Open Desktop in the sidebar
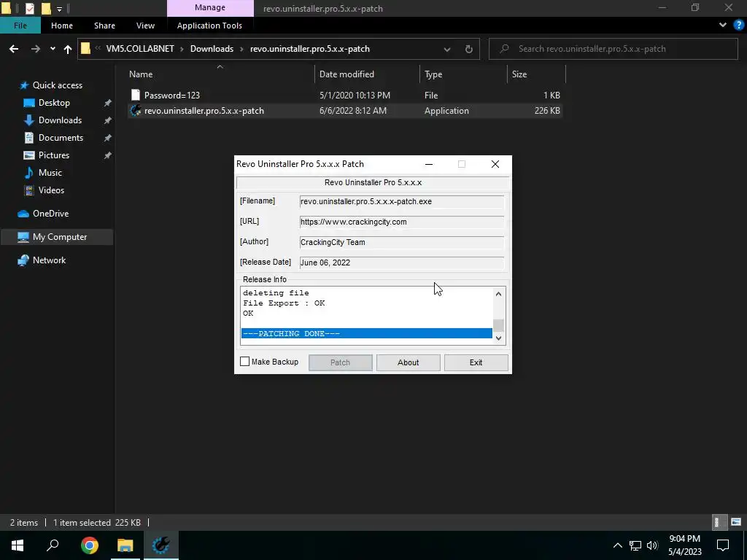The height and width of the screenshot is (560, 747). [x=54, y=103]
